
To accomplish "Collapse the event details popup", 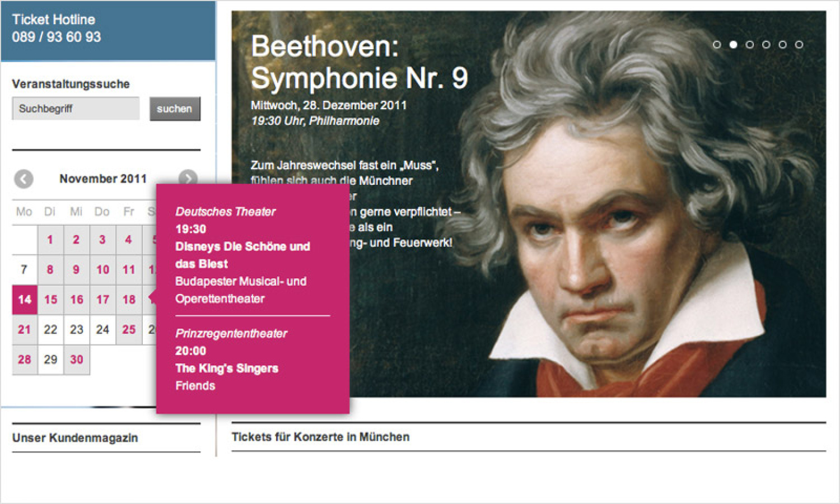I will (252, 297).
